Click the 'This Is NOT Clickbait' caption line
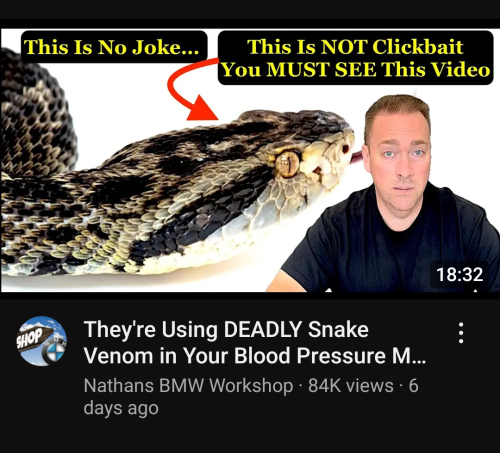 coord(355,46)
